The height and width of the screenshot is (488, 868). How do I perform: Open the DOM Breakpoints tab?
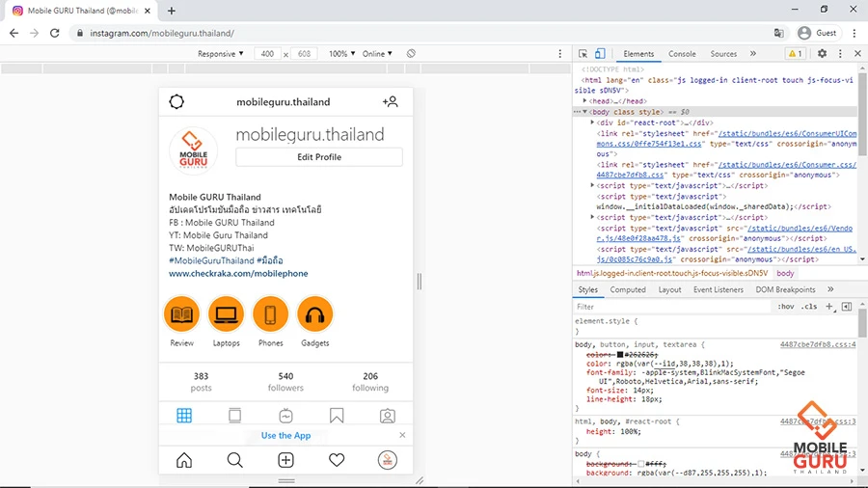(x=785, y=289)
